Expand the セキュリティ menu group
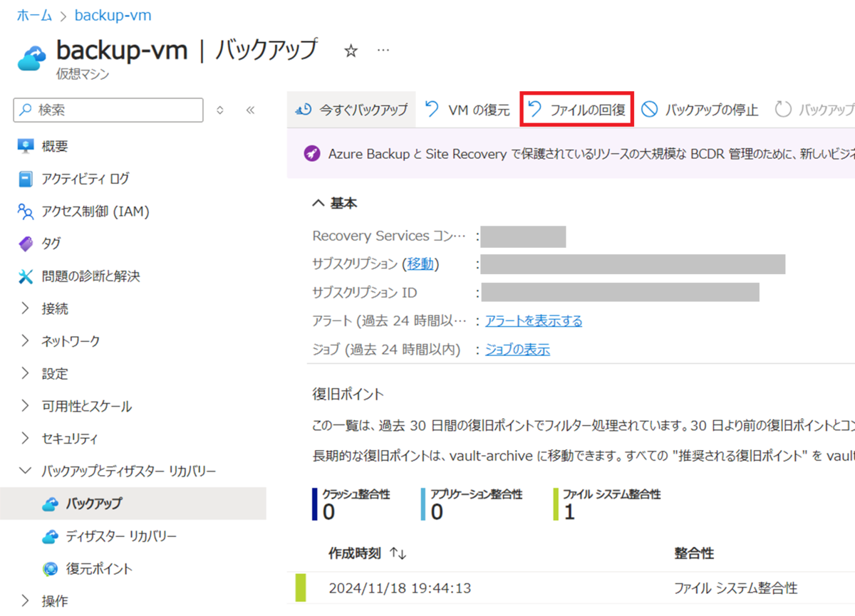This screenshot has height=616, width=855. 26,438
